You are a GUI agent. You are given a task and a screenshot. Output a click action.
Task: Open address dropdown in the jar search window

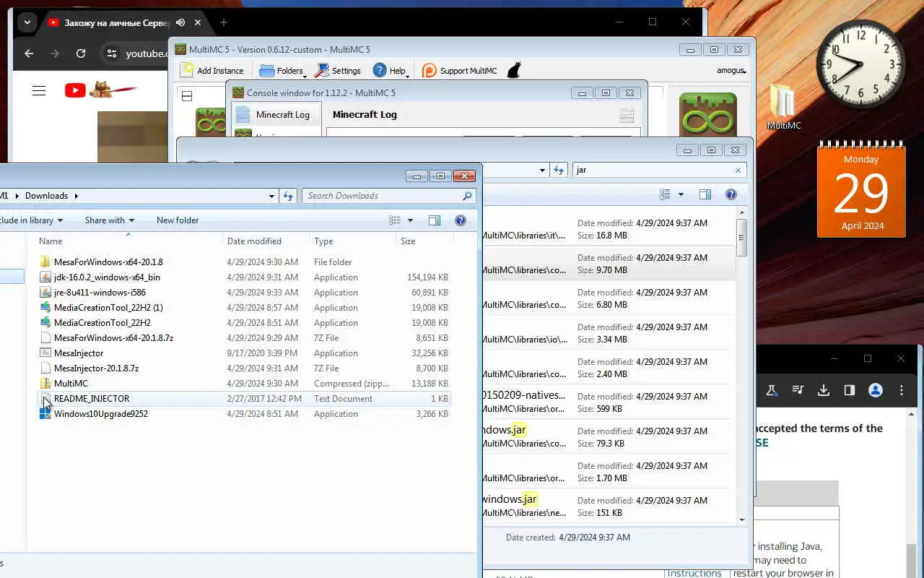pos(542,171)
